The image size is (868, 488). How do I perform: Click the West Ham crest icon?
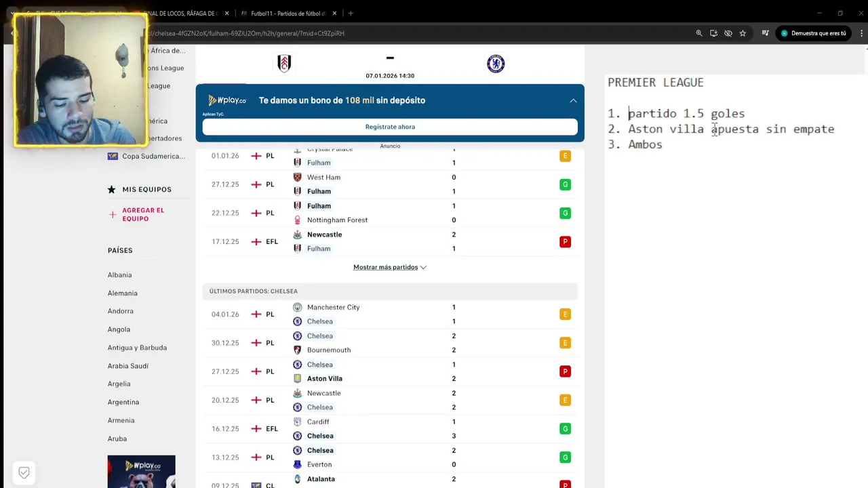tap(297, 177)
